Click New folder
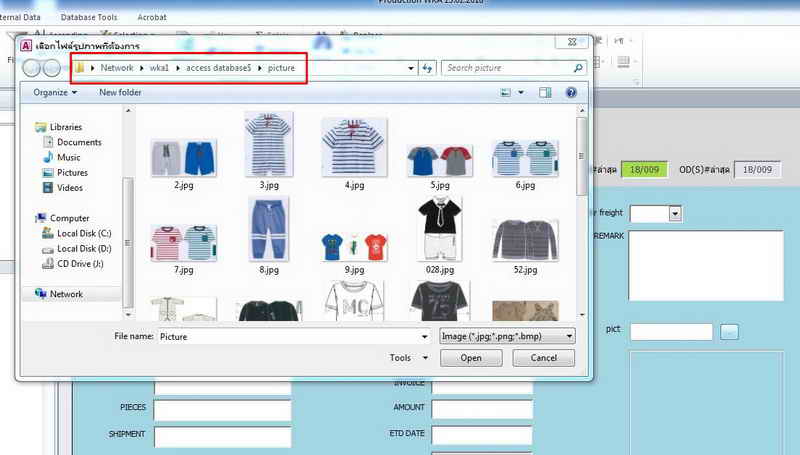 (120, 92)
